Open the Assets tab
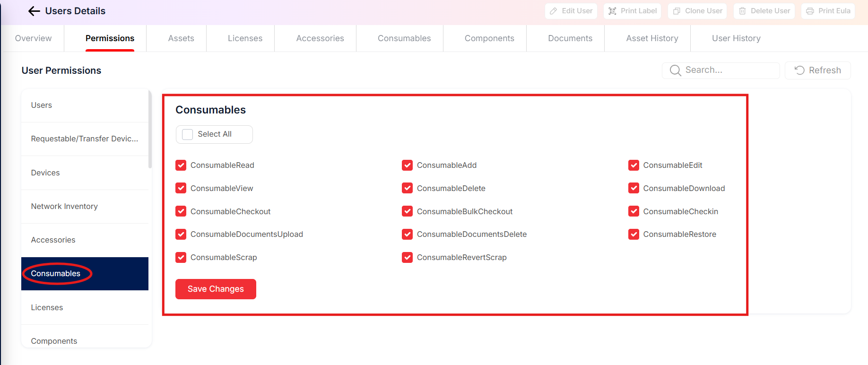 click(181, 38)
